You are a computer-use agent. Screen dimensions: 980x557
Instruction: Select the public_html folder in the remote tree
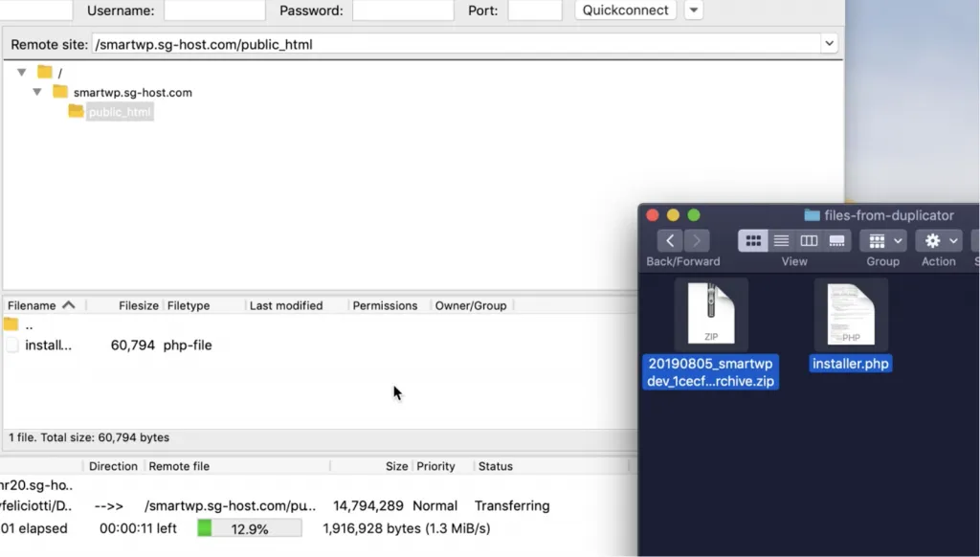(119, 111)
